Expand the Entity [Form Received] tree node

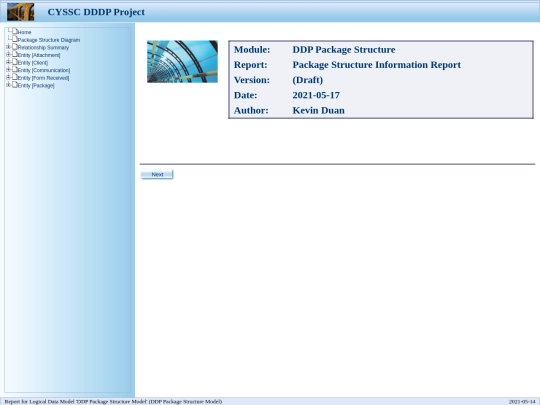[x=8, y=77]
